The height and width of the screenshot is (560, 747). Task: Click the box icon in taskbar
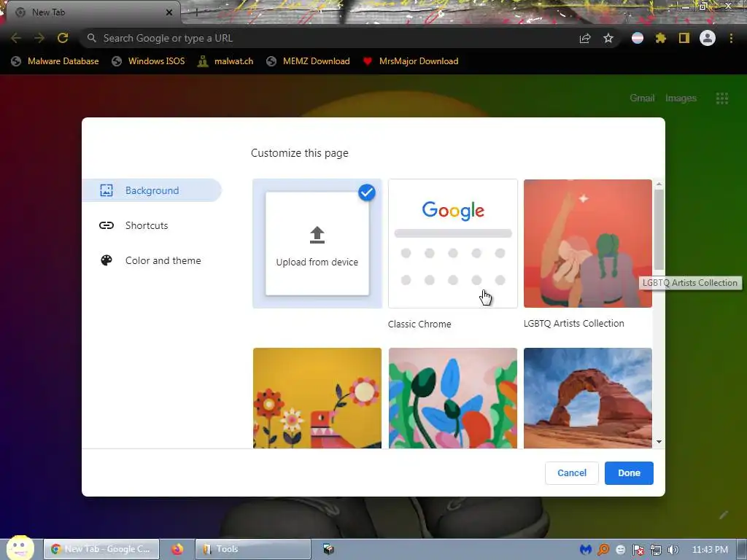328,549
